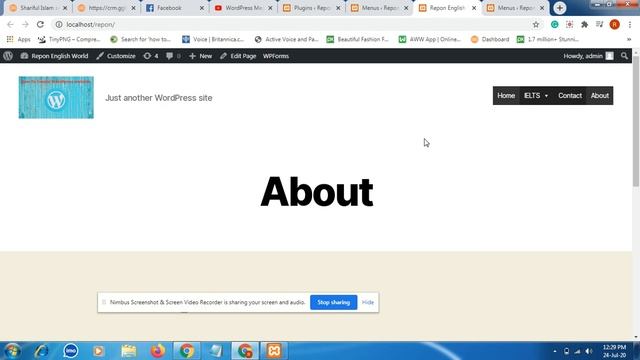Reload the page with refresh icon
The width and height of the screenshot is (640, 360).
[40, 24]
